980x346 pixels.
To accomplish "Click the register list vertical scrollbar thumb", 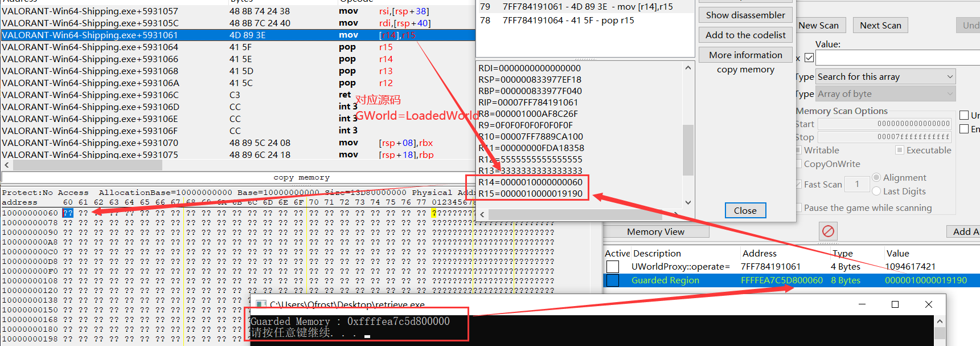I will tap(688, 150).
